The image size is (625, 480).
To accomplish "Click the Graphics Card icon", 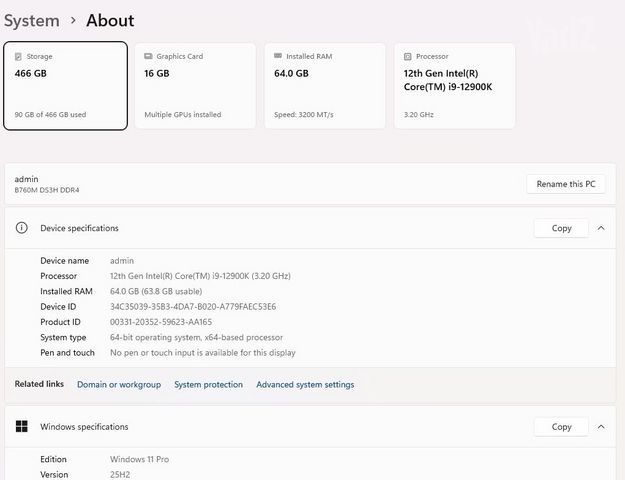I will tap(148, 56).
